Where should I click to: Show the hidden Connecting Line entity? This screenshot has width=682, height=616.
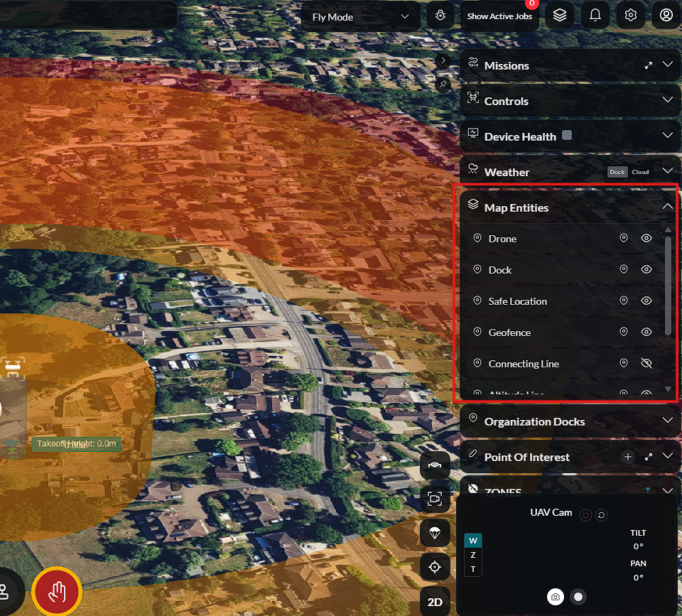pyautogui.click(x=646, y=363)
